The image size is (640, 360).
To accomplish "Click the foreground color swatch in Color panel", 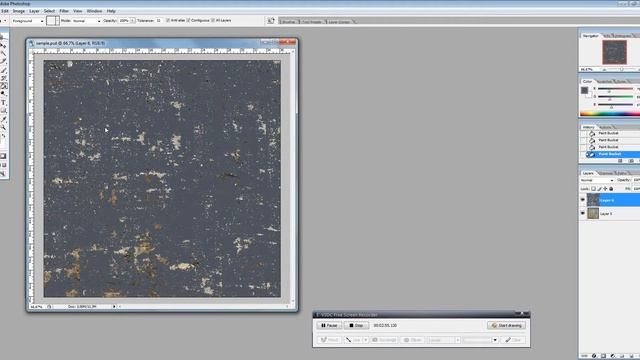I will (x=584, y=91).
